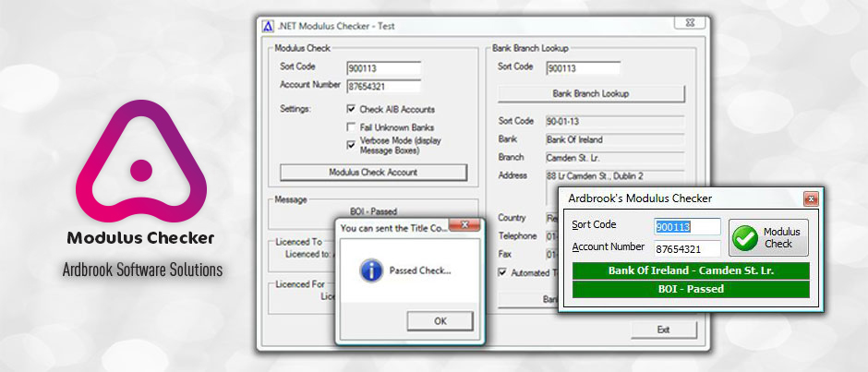Click the 'Licenced For' group label
Screen dimensions: 868x372
click(300, 284)
